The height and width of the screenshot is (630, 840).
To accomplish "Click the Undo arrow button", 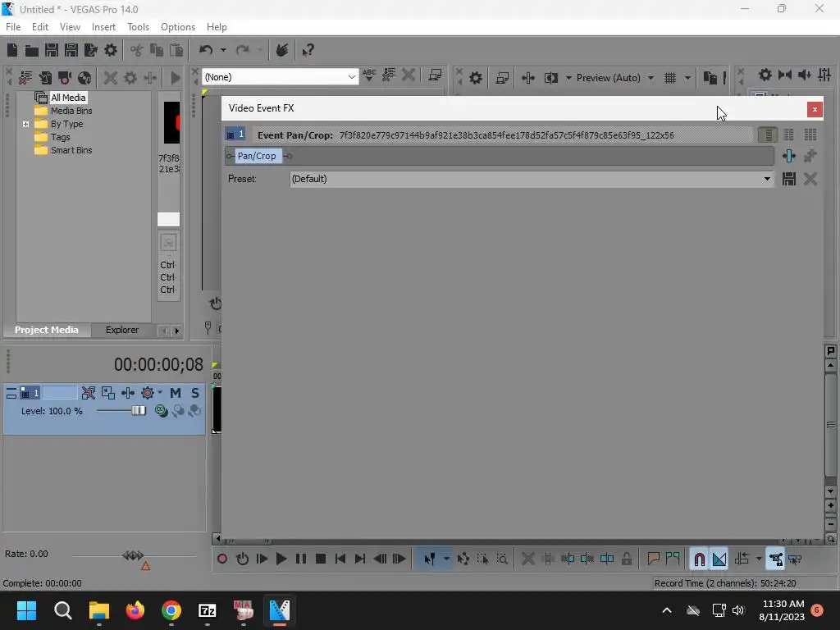I will 206,50.
